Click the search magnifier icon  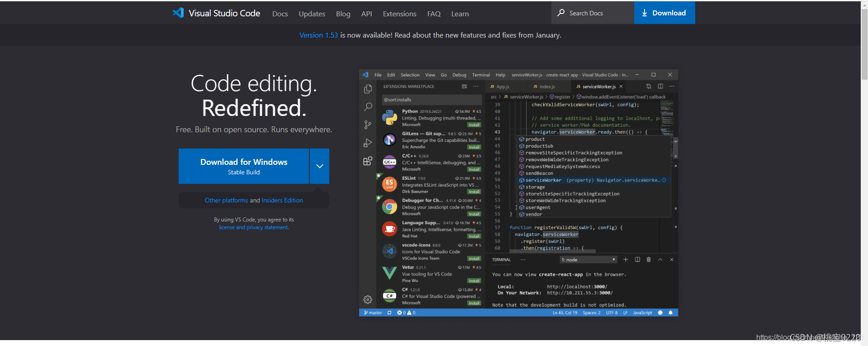pyautogui.click(x=561, y=13)
